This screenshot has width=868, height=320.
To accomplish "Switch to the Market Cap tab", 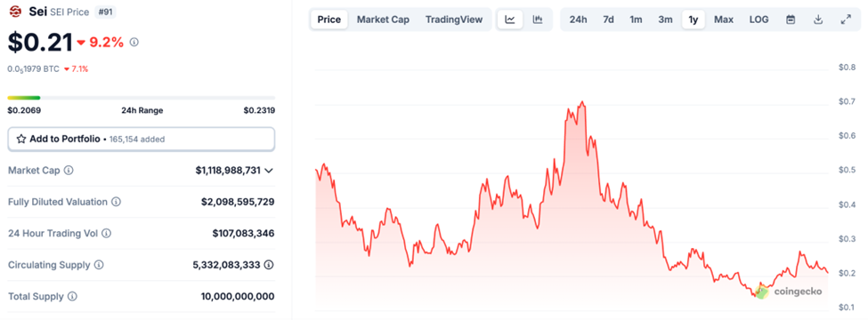I will pos(383,20).
